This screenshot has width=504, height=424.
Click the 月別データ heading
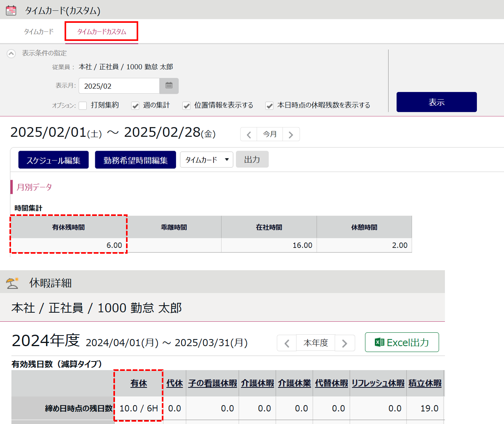tap(34, 187)
